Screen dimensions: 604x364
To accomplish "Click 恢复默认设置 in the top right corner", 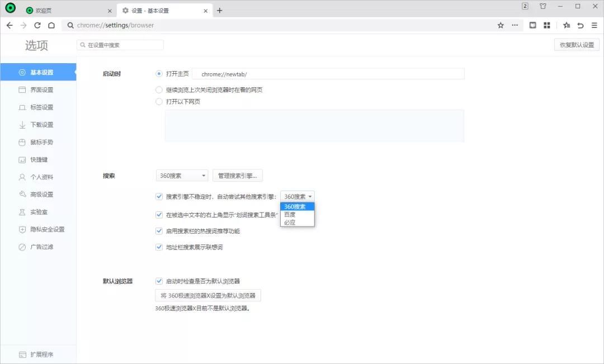I will click(575, 44).
